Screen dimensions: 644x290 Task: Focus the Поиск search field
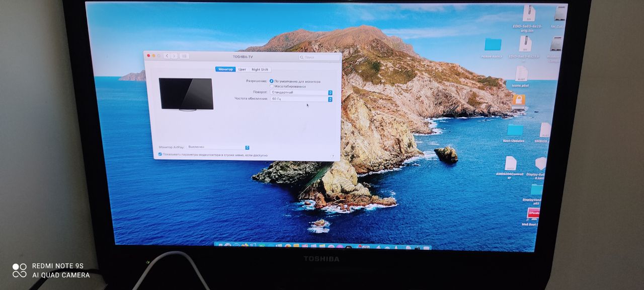pyautogui.click(x=319, y=57)
